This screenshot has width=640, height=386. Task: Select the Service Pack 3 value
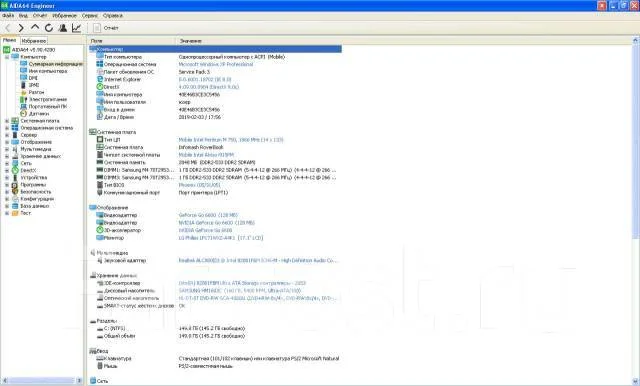[194, 72]
